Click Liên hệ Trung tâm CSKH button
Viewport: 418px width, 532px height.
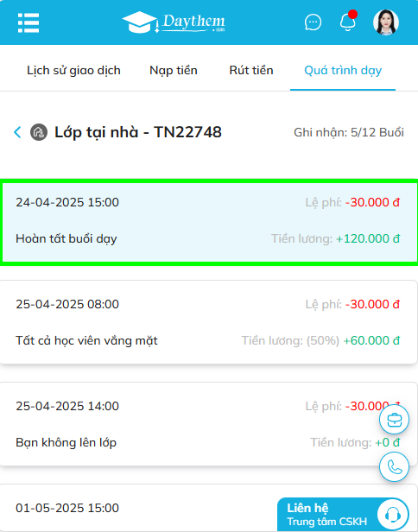343,515
